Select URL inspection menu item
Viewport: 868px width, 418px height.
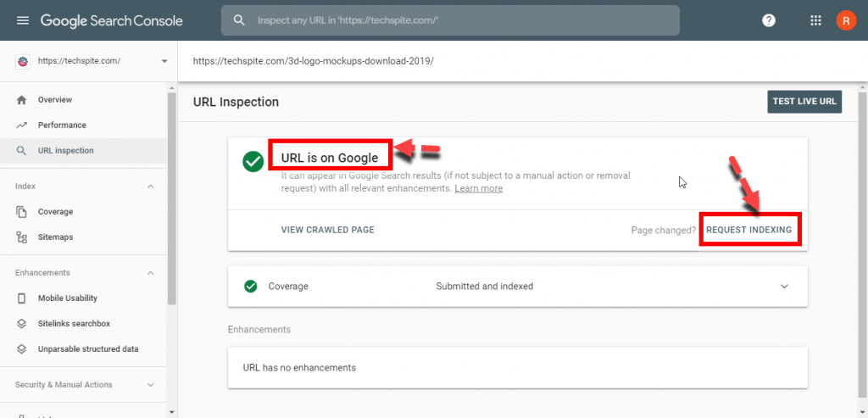66,151
